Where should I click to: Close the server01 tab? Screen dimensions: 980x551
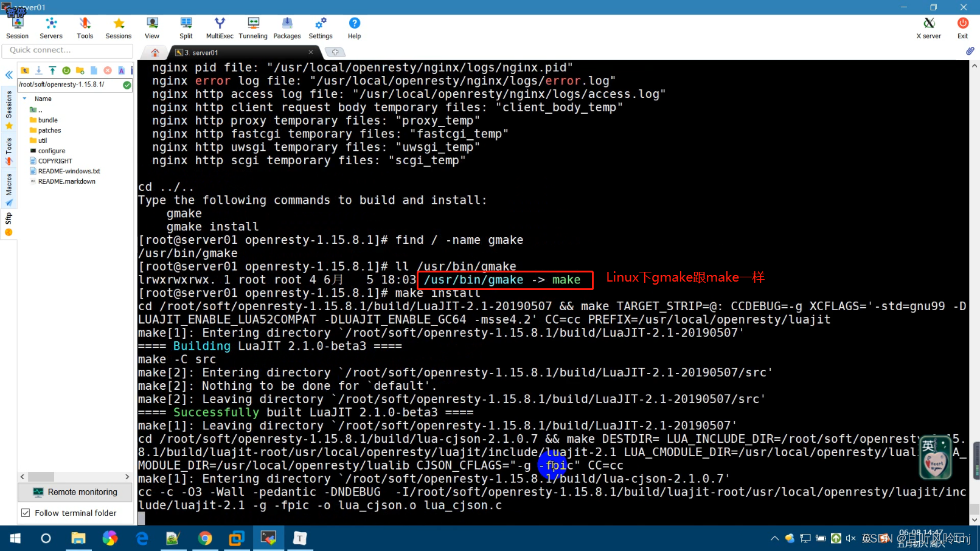click(x=311, y=52)
